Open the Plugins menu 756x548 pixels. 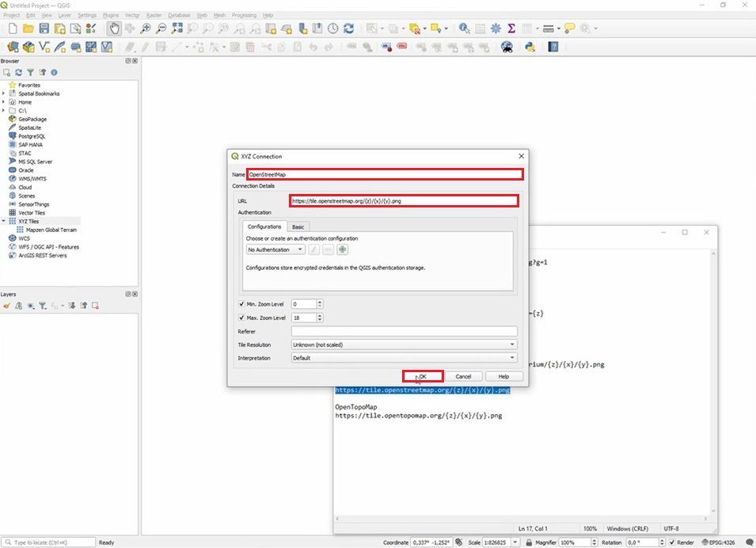pos(111,15)
